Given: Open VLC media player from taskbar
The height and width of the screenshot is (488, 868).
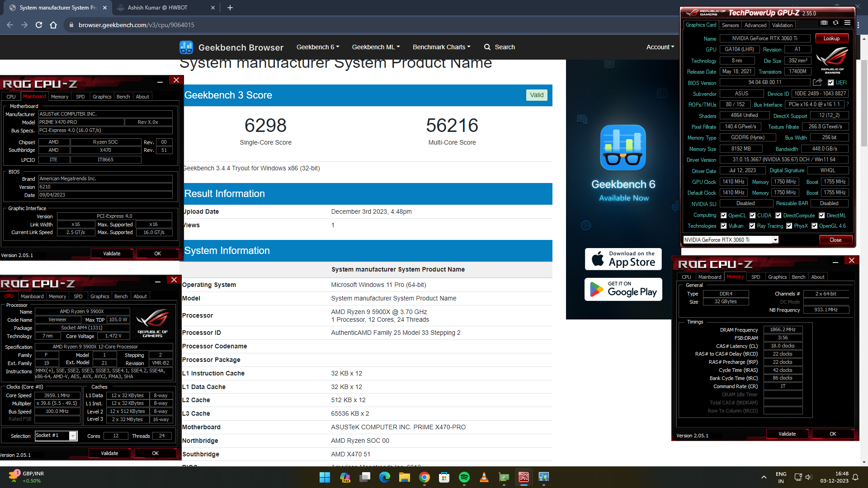Looking at the screenshot, I should tap(484, 477).
